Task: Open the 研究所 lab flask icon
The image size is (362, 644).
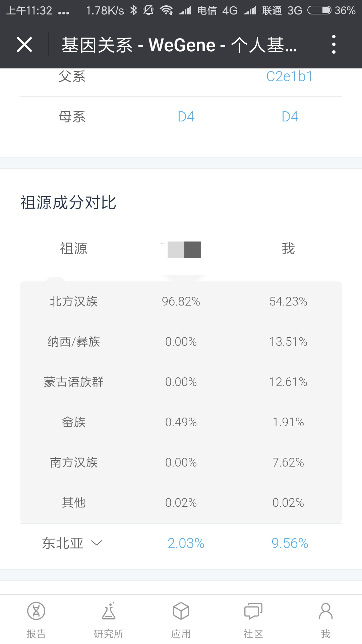Action: tap(109, 611)
